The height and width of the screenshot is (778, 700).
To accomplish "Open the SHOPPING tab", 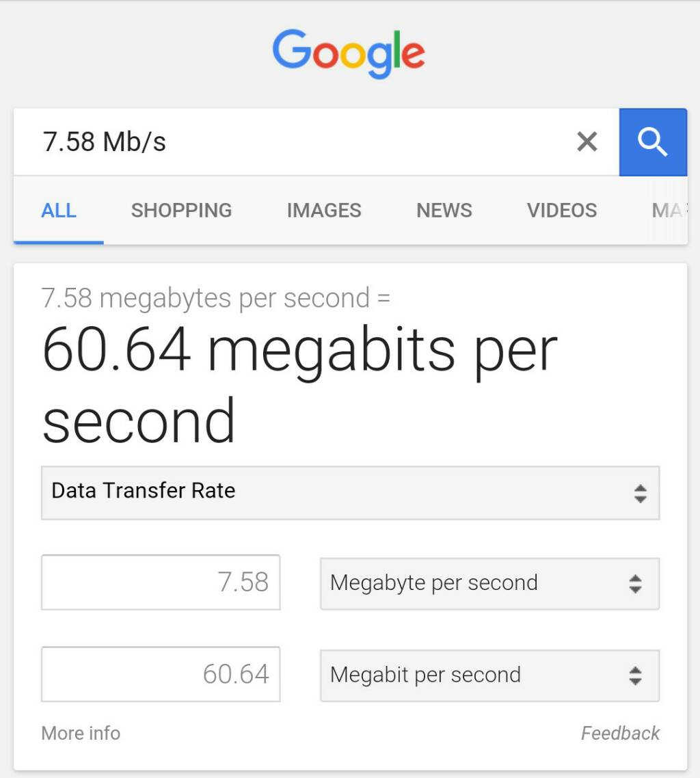I will tap(180, 211).
